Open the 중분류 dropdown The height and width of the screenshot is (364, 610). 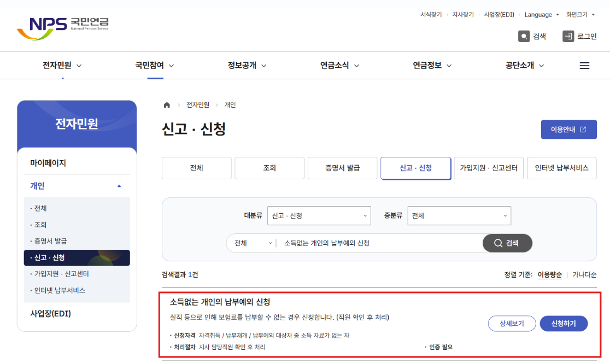coord(459,215)
